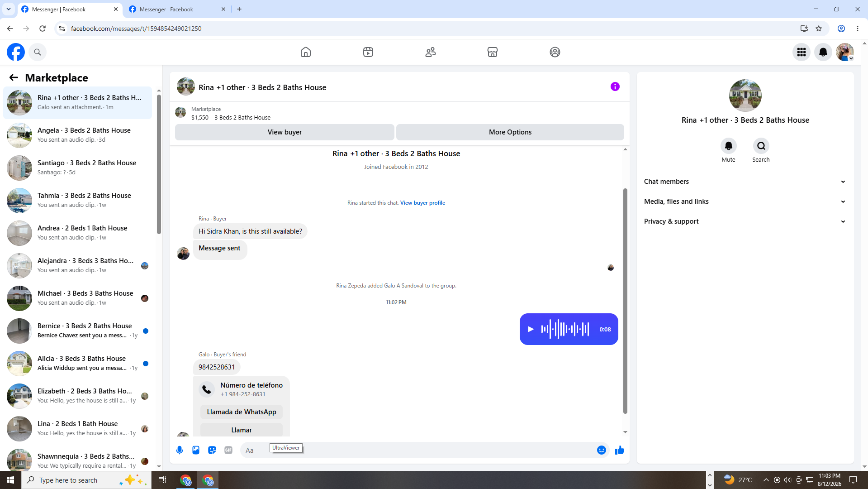Open Lina 2 Beds 1 Bath House chat
Screen dimensions: 868x489
[78, 428]
